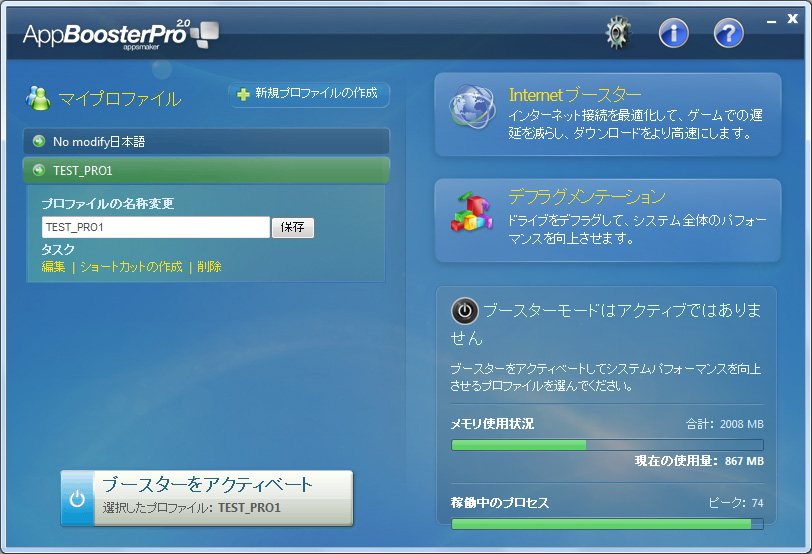Collapse the TEST_PRO1 profile row
The width and height of the screenshot is (812, 554).
(206, 170)
